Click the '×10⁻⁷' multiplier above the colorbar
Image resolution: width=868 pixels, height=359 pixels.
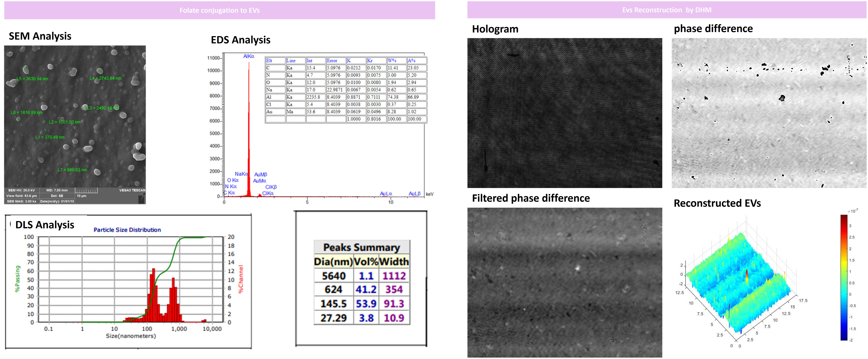[x=853, y=211]
